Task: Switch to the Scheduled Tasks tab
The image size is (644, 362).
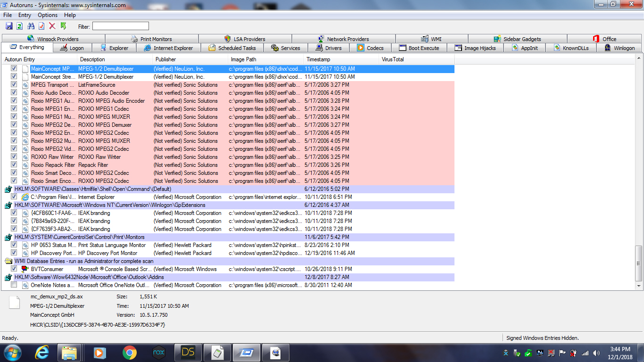Action: pyautogui.click(x=232, y=48)
